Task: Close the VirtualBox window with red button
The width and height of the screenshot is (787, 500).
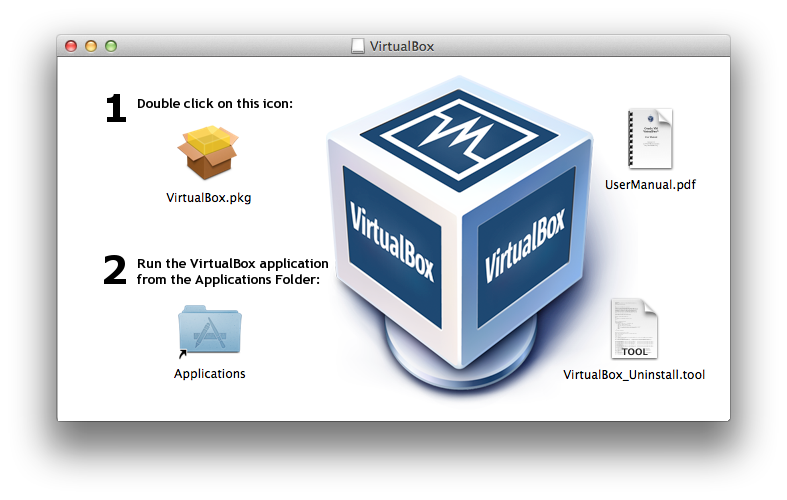Action: pyautogui.click(x=71, y=46)
